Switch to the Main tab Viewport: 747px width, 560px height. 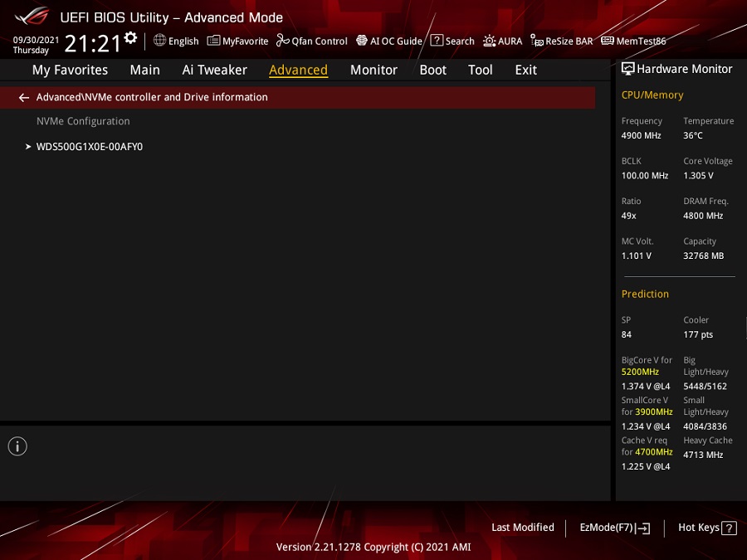coord(144,70)
